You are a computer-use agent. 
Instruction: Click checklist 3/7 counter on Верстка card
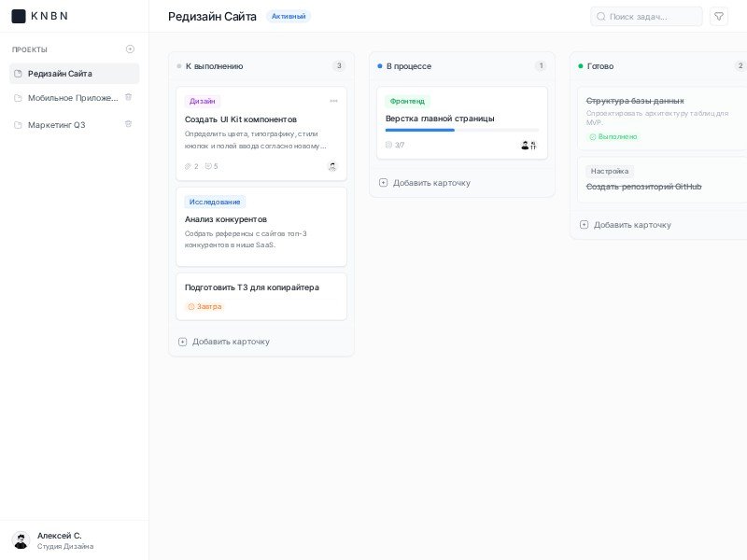(x=395, y=145)
